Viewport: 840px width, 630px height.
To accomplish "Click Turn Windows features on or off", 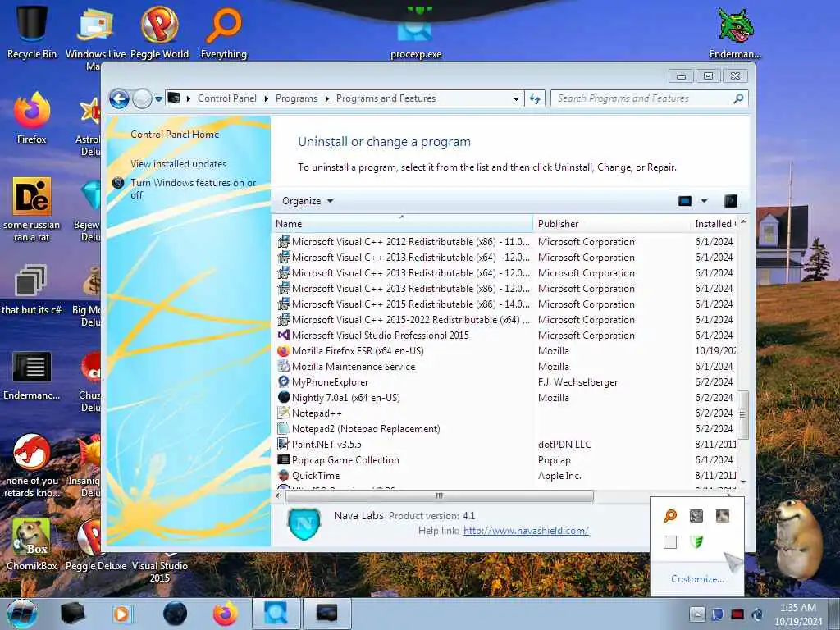I will 193,189.
